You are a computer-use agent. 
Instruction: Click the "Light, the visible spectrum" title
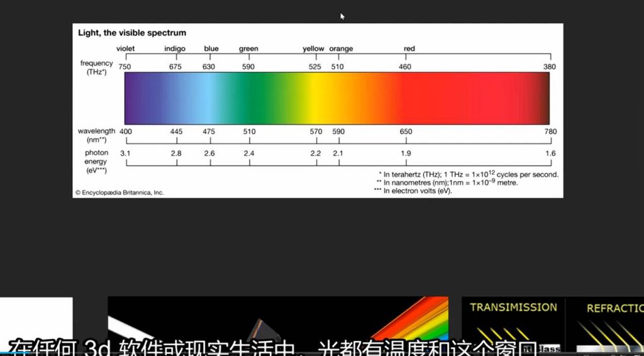coord(132,33)
